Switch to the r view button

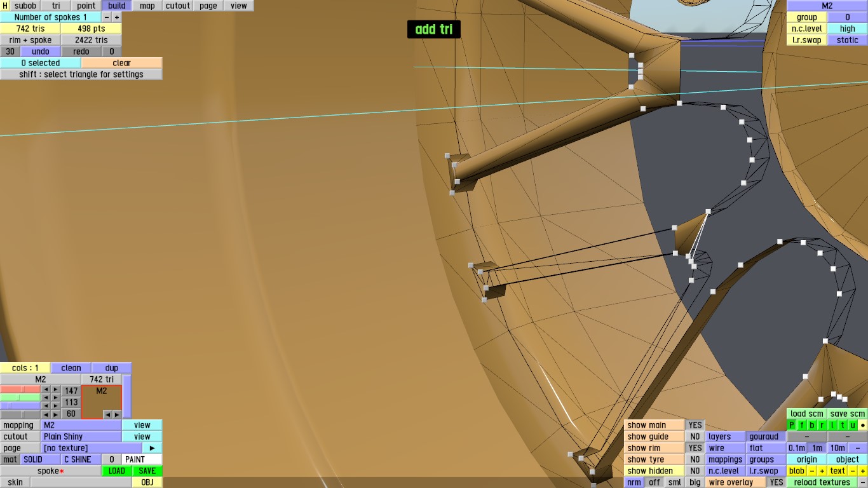822,425
